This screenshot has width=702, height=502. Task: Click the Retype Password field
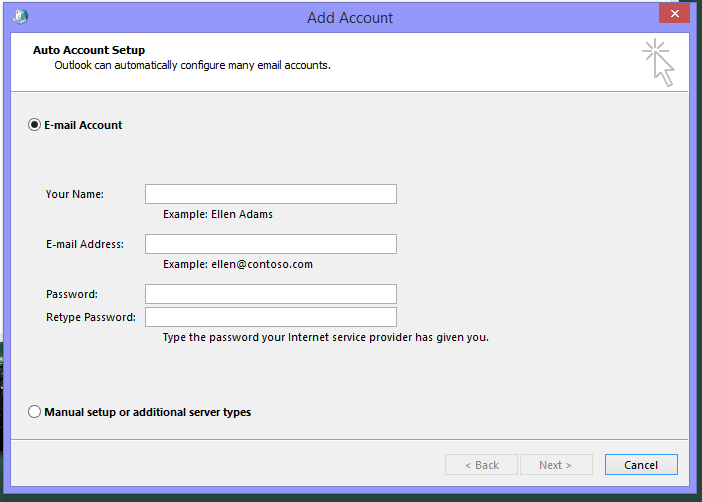270,317
